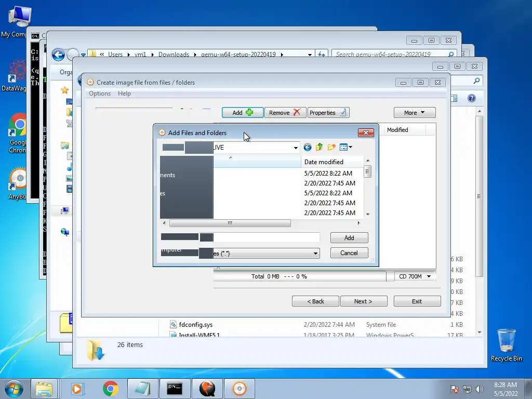532x399 pixels.
Task: Go up one level in Add Files dialog
Action: click(320, 147)
